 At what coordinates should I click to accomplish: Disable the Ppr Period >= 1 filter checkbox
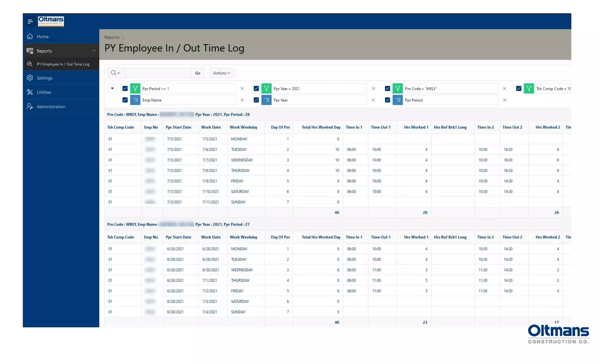point(125,88)
